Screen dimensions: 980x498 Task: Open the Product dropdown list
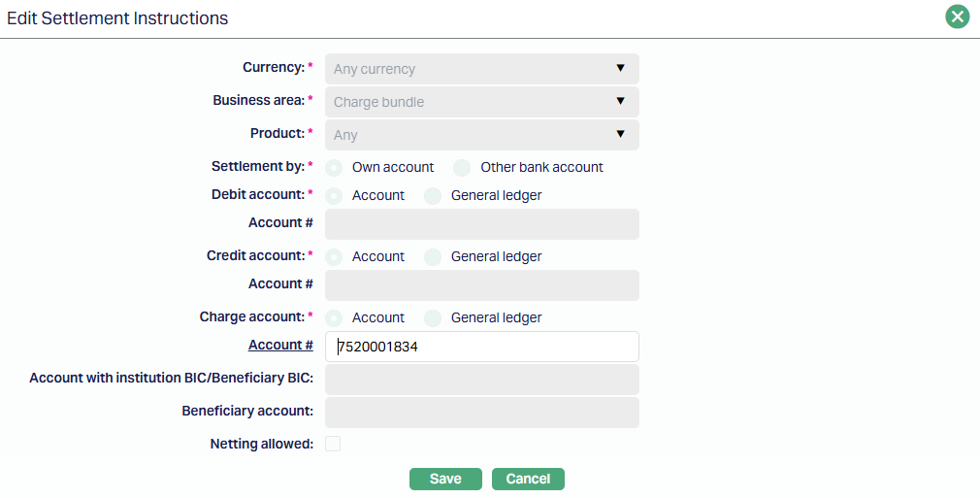[x=481, y=135]
